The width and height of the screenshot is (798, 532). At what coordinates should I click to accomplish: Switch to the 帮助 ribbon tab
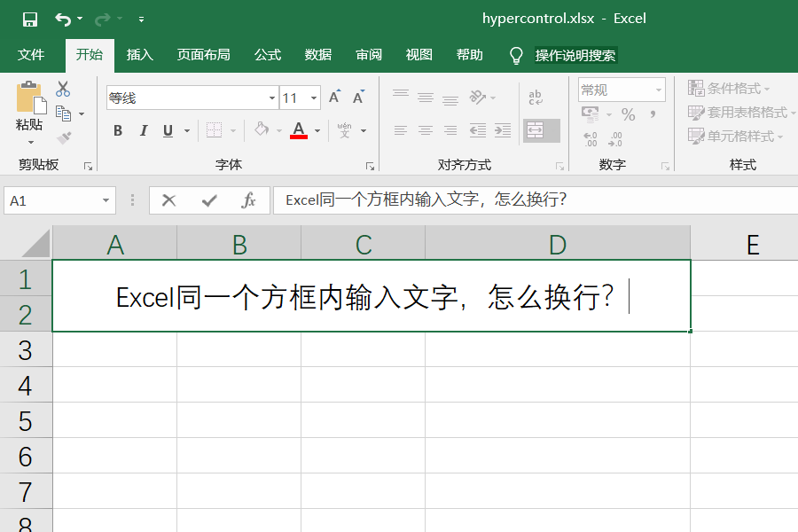pos(470,54)
